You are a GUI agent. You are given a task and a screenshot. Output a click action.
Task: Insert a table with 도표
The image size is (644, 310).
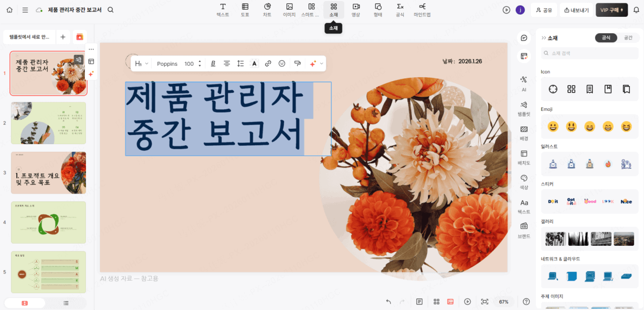point(245,10)
